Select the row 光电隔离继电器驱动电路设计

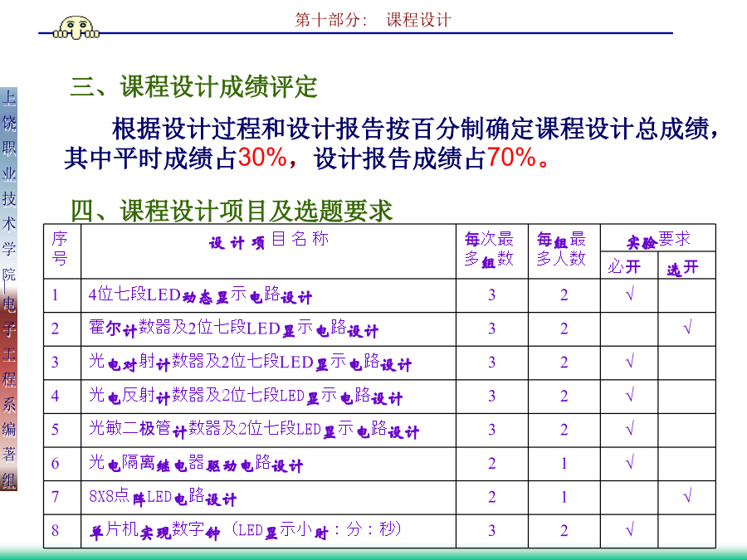[x=195, y=463]
